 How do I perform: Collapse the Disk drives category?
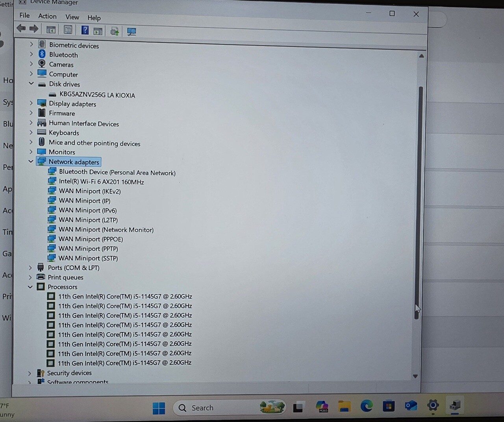pos(31,83)
